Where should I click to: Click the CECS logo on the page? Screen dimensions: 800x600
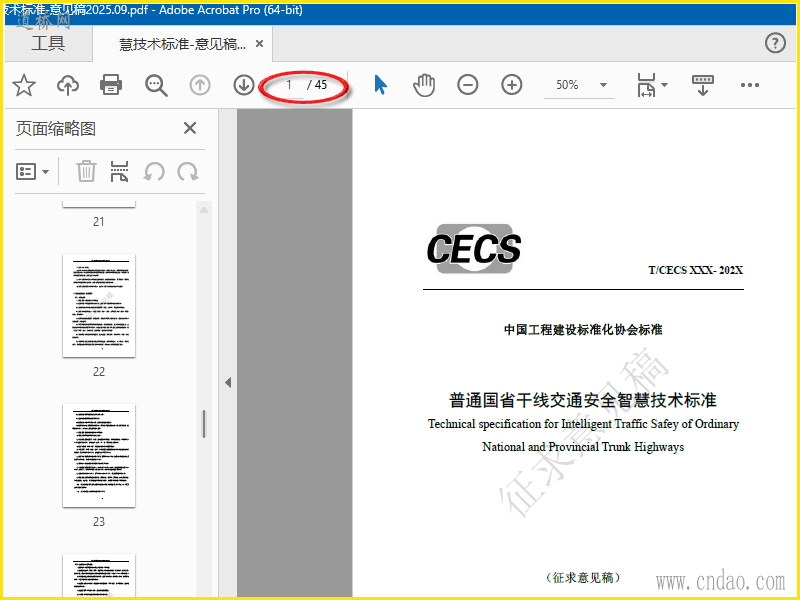click(x=473, y=248)
